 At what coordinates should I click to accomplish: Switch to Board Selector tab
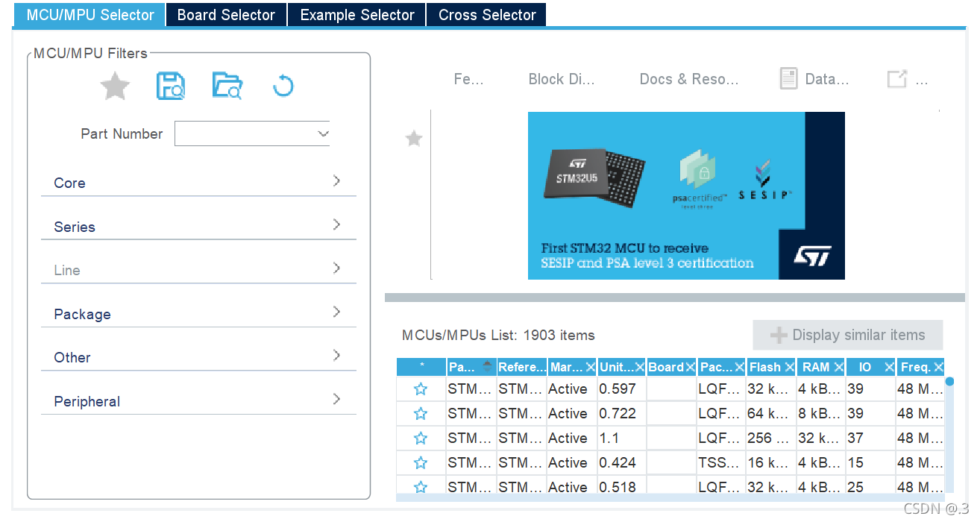pos(226,15)
